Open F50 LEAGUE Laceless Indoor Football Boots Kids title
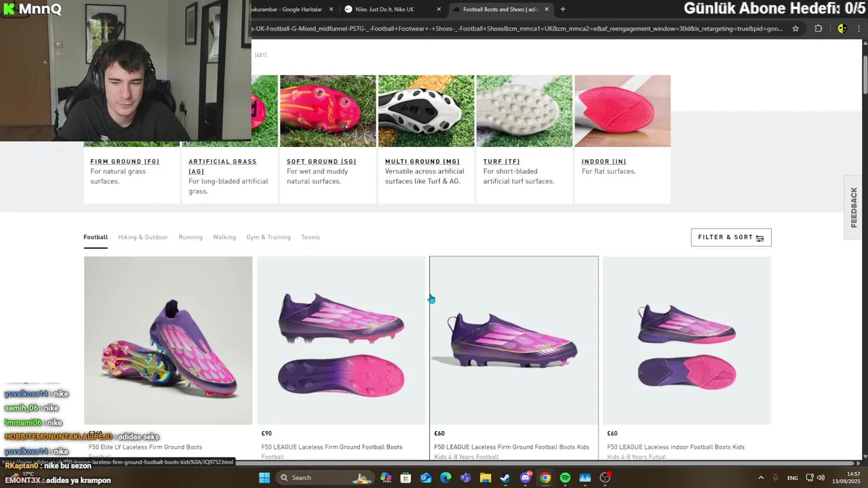Image resolution: width=868 pixels, height=488 pixels. pos(675,447)
